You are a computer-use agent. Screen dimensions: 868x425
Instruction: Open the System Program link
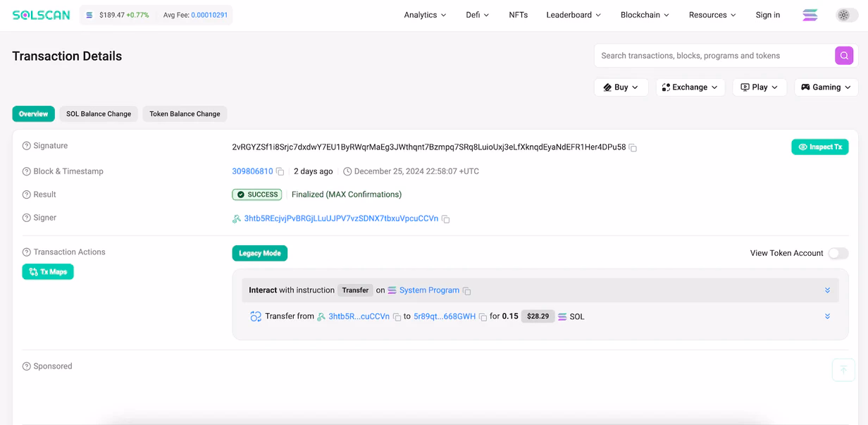(429, 290)
